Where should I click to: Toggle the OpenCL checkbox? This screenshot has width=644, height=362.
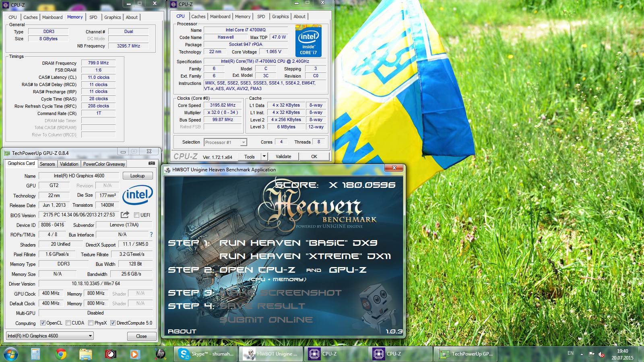coord(43,323)
